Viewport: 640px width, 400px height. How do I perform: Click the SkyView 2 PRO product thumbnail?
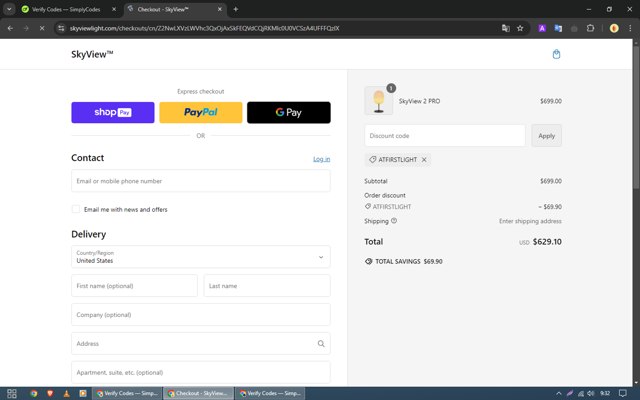(379, 100)
